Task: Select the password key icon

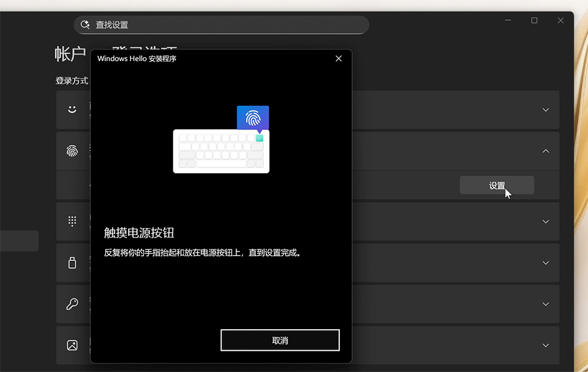Action: coord(72,304)
